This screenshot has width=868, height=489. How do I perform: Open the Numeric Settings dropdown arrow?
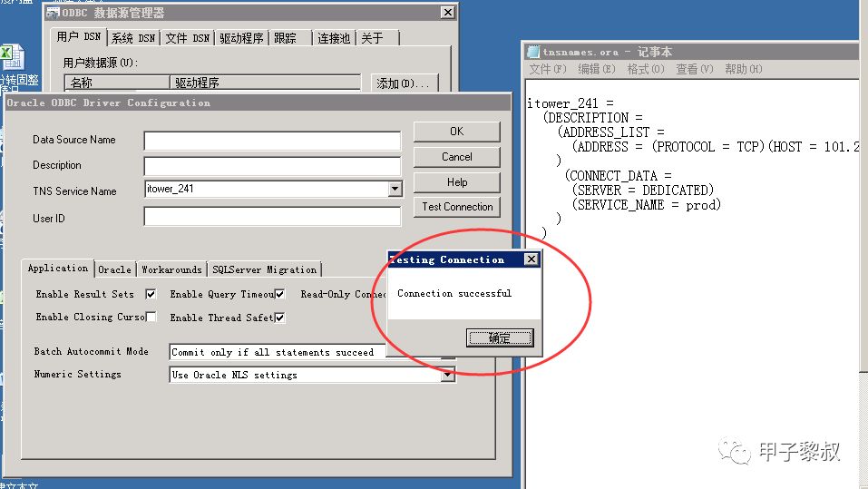[x=448, y=375]
